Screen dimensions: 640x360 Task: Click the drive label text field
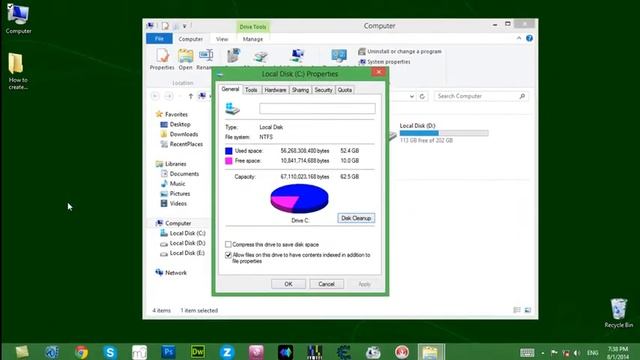[317, 109]
